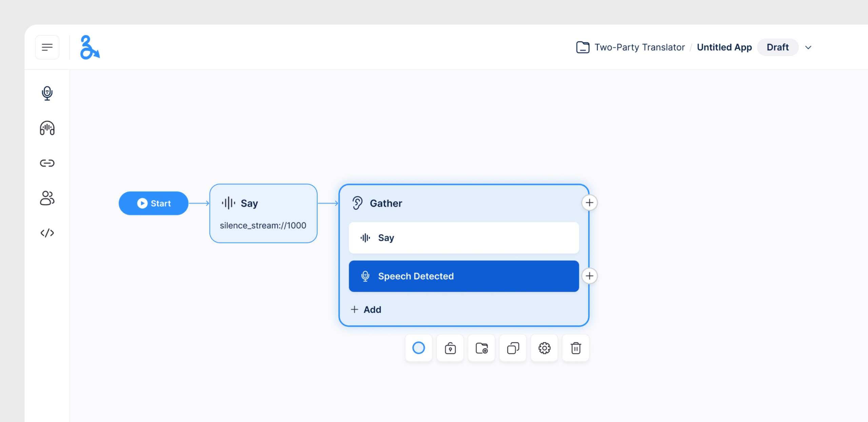The image size is (868, 422).
Task: Open Two-Party Translator breadcrumb
Action: (x=639, y=47)
